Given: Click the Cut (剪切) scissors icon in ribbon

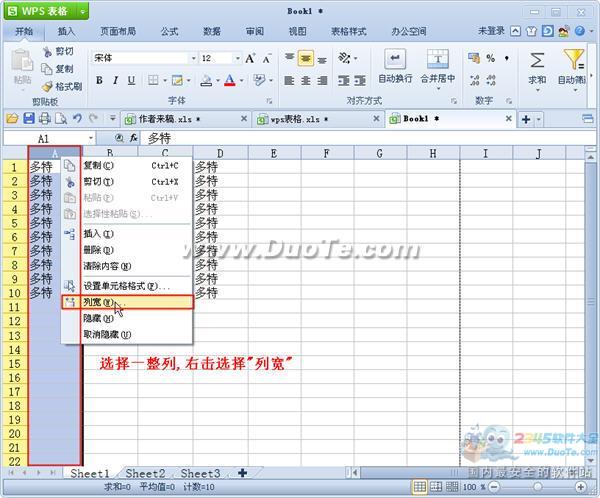Looking at the screenshot, I should [x=47, y=51].
